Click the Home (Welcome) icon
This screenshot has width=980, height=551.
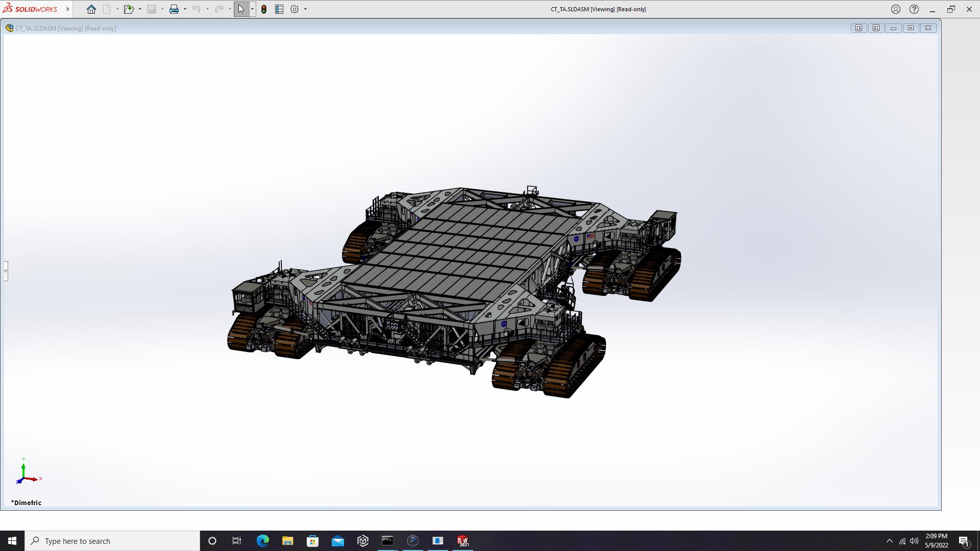click(x=91, y=9)
